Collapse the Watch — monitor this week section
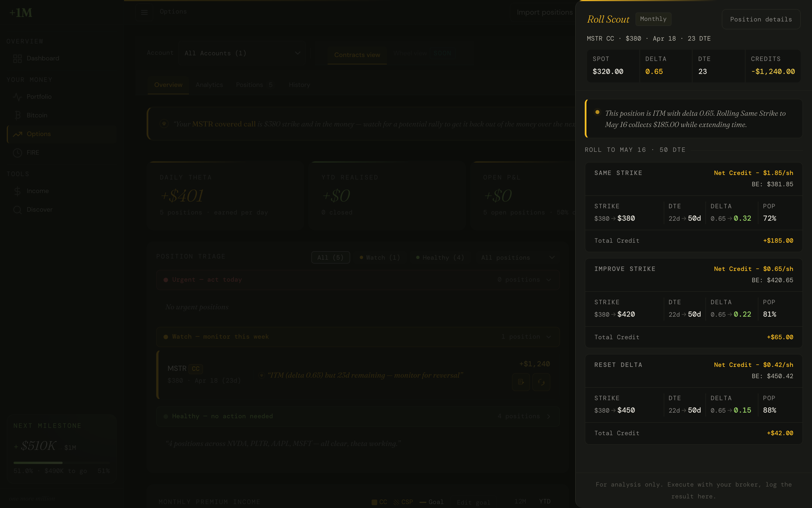The height and width of the screenshot is (508, 812). (358, 337)
